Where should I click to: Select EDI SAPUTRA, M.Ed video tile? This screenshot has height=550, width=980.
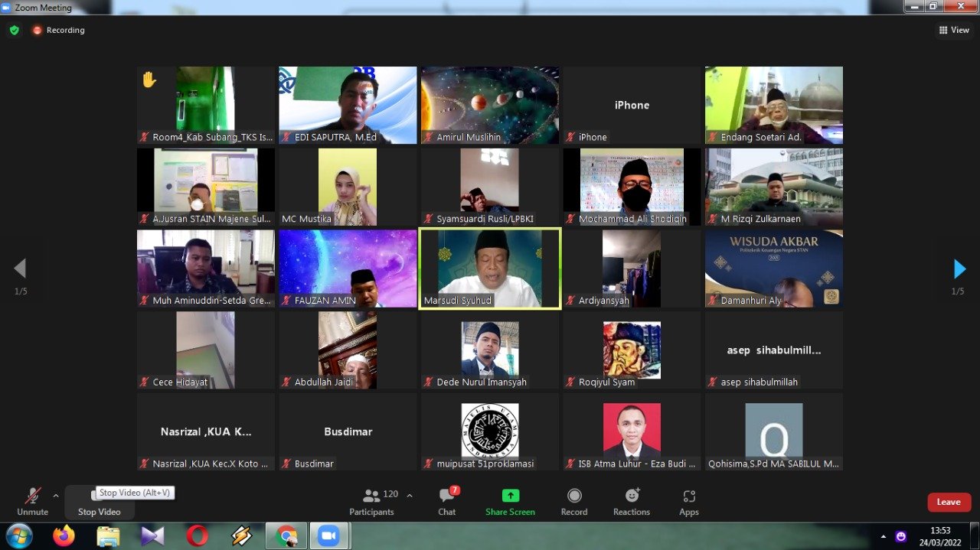(348, 105)
